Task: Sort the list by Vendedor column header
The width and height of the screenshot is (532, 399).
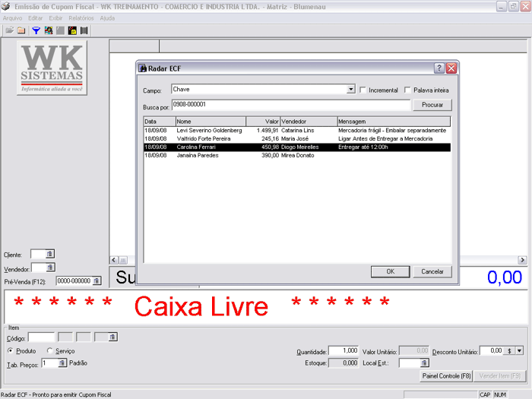Action: coord(308,121)
